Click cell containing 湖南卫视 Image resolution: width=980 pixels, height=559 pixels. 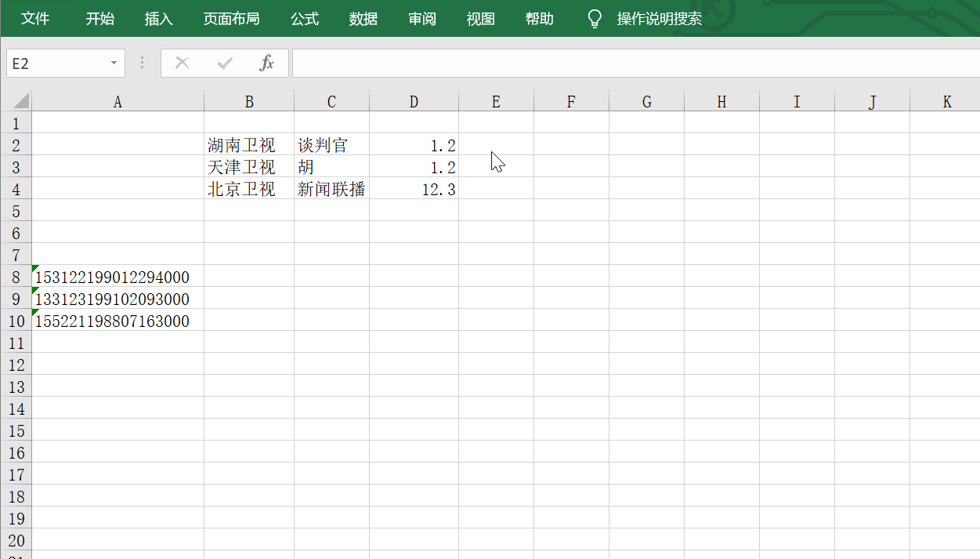[x=249, y=145]
